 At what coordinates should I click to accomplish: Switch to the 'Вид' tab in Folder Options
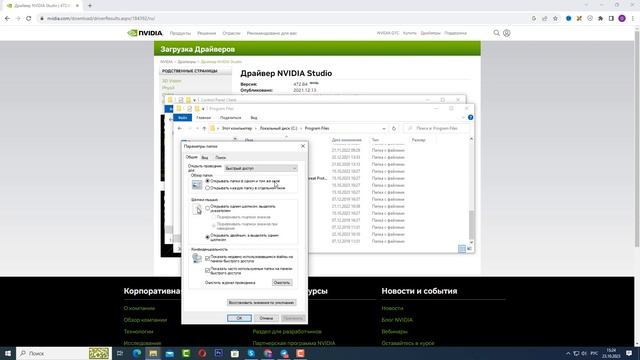(x=204, y=158)
